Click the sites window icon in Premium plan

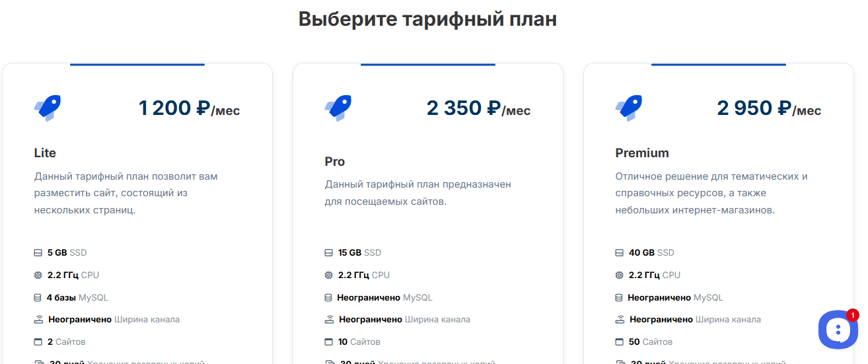pyautogui.click(x=620, y=342)
